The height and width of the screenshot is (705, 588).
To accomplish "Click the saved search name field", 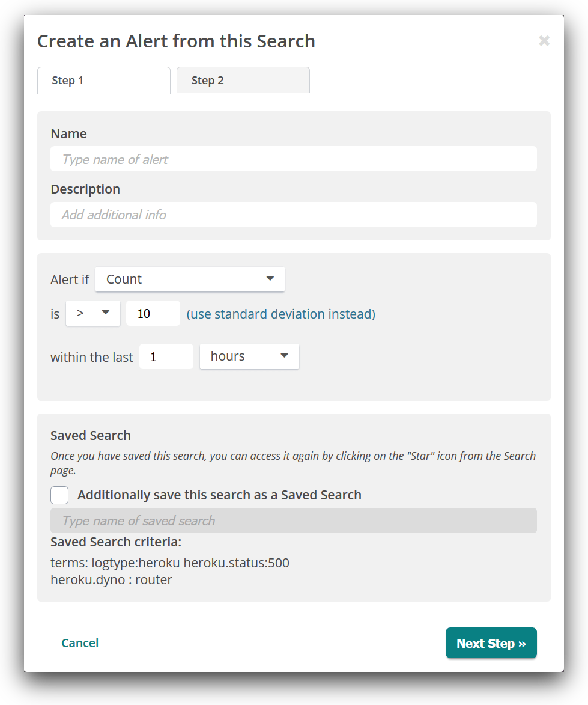I will pos(293,520).
